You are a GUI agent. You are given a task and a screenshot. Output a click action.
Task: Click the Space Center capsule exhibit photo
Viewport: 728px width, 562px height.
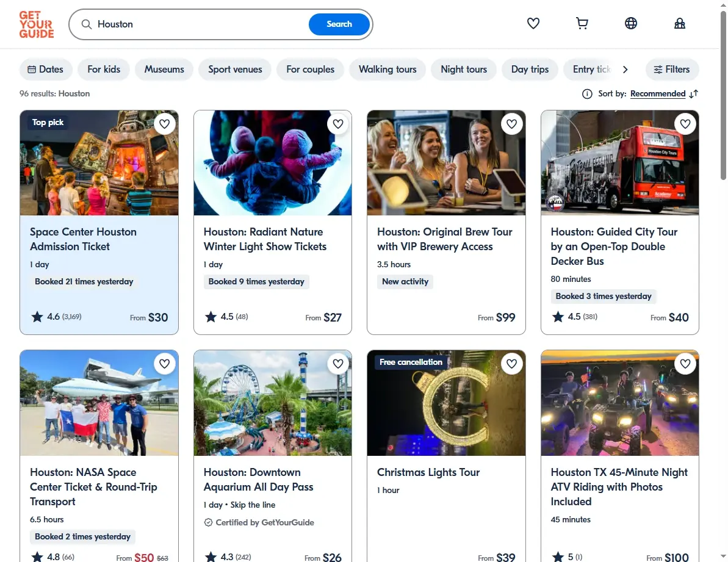(99, 163)
